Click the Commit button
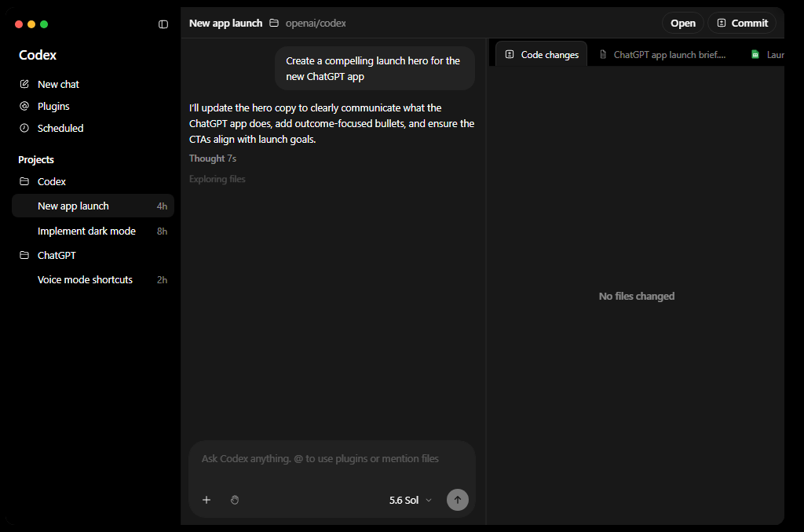Image resolution: width=804 pixels, height=532 pixels. click(x=742, y=23)
